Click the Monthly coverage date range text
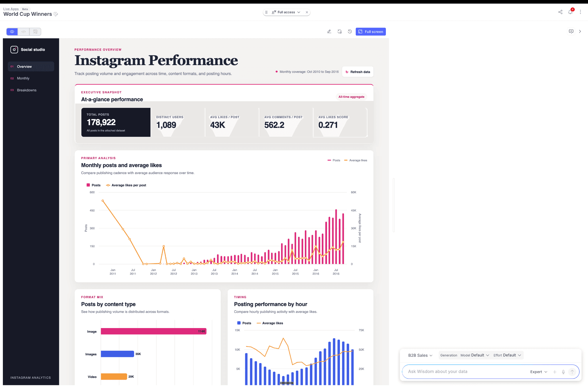This screenshot has width=588, height=386. tap(309, 72)
